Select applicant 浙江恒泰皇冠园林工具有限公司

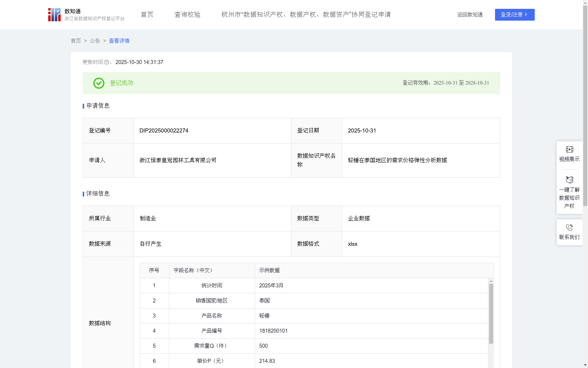tap(178, 160)
